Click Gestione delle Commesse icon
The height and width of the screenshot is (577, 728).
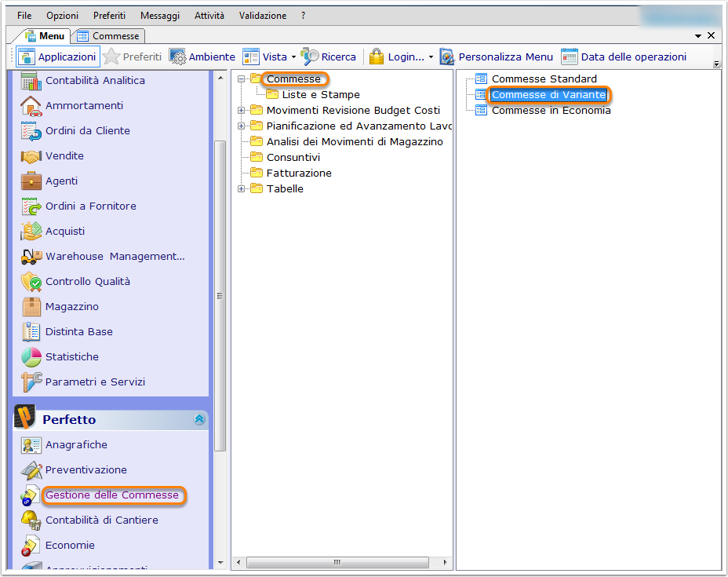click(31, 495)
